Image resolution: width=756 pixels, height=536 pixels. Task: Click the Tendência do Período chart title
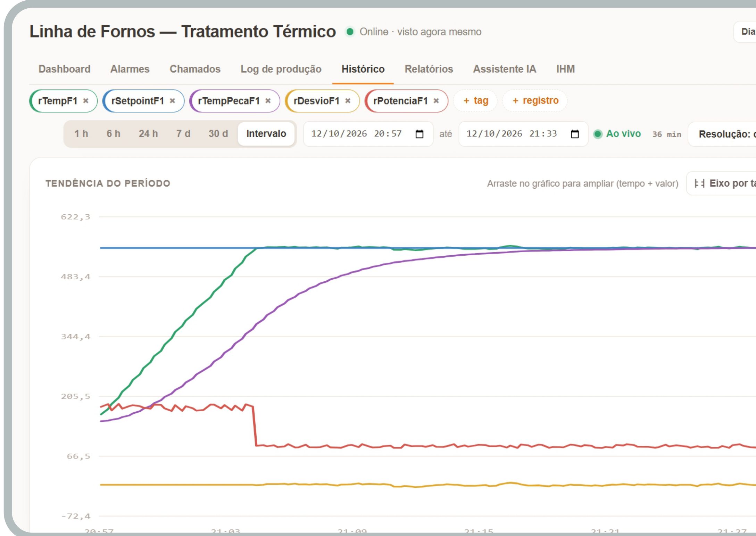pos(108,183)
